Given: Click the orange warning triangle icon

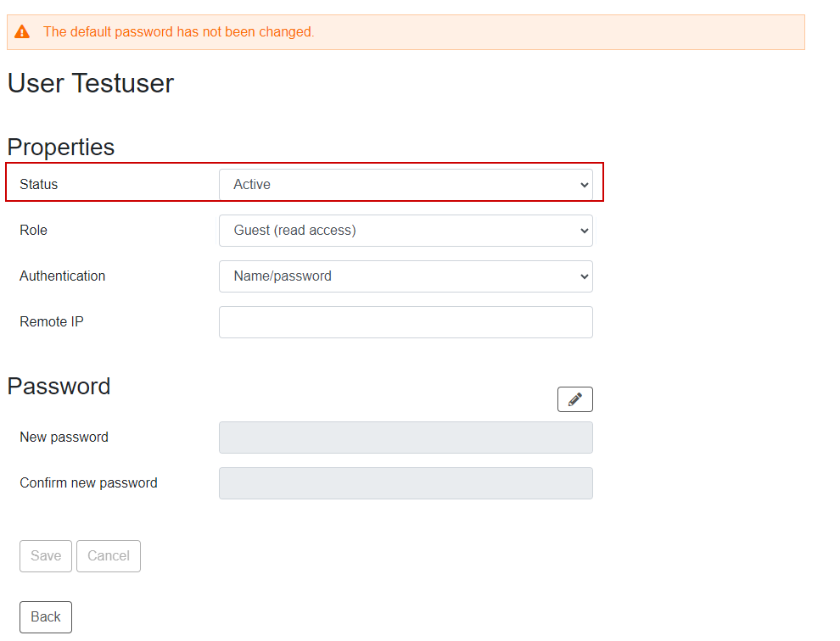Looking at the screenshot, I should click(22, 32).
